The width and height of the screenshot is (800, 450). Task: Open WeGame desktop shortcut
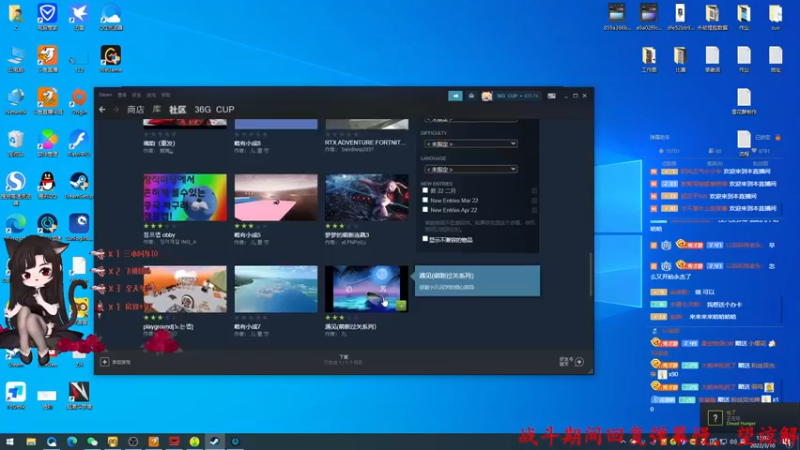[111, 59]
